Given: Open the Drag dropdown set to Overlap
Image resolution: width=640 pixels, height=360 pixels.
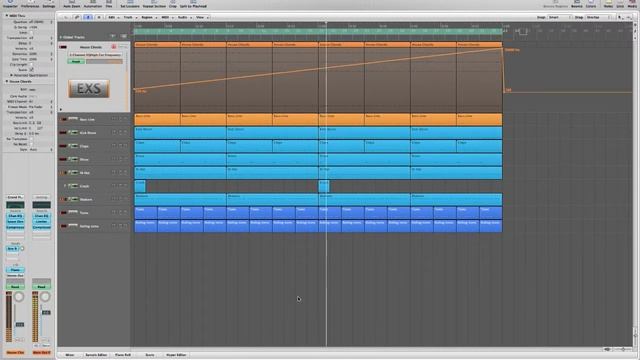Looking at the screenshot, I should point(598,18).
